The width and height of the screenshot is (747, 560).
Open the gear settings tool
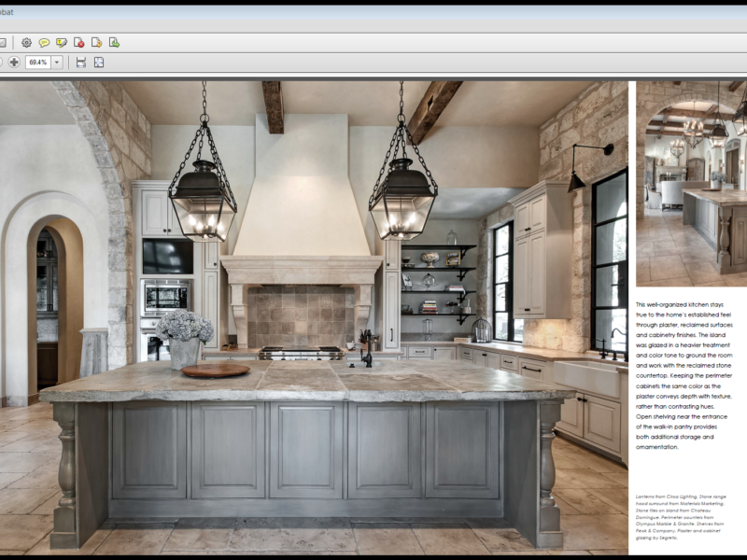point(26,42)
